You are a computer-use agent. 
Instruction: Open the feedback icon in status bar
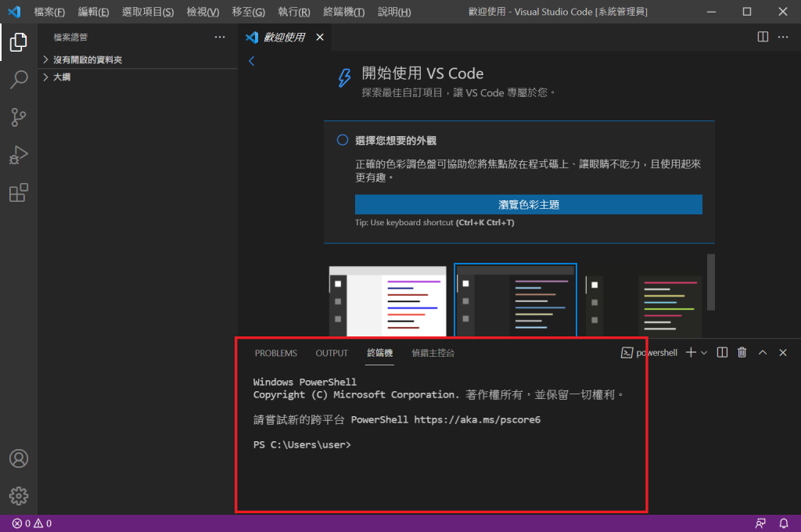(x=760, y=523)
